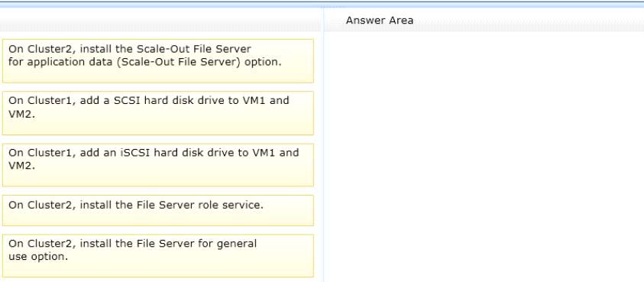The height and width of the screenshot is (282, 644).
Task: Select the Scale-Out File Server option box
Action: click(x=157, y=61)
